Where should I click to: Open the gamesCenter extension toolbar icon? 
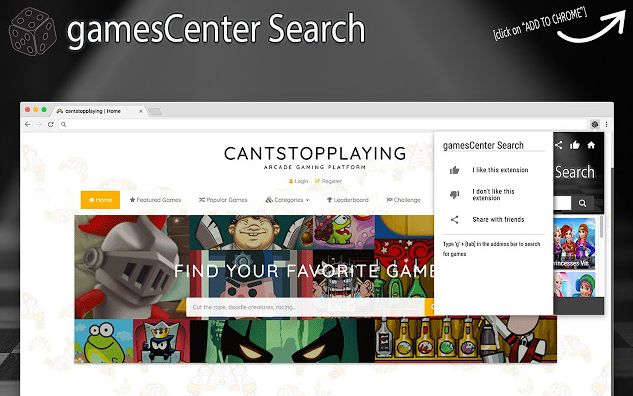click(595, 124)
